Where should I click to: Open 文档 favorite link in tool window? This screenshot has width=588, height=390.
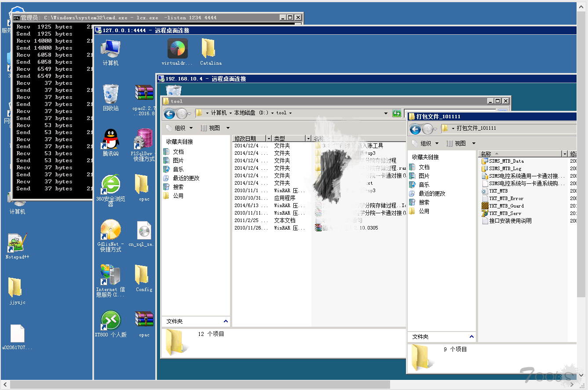click(174, 152)
